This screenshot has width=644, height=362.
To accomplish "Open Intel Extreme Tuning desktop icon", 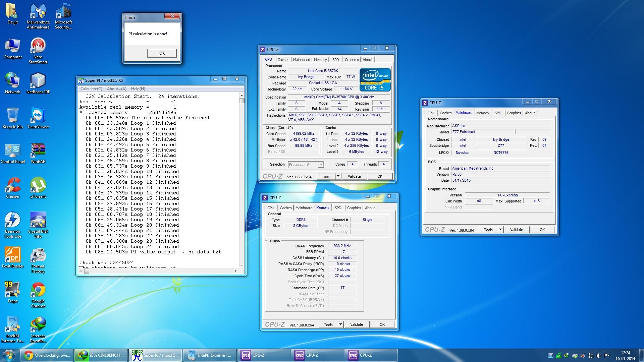I will 12,329.
